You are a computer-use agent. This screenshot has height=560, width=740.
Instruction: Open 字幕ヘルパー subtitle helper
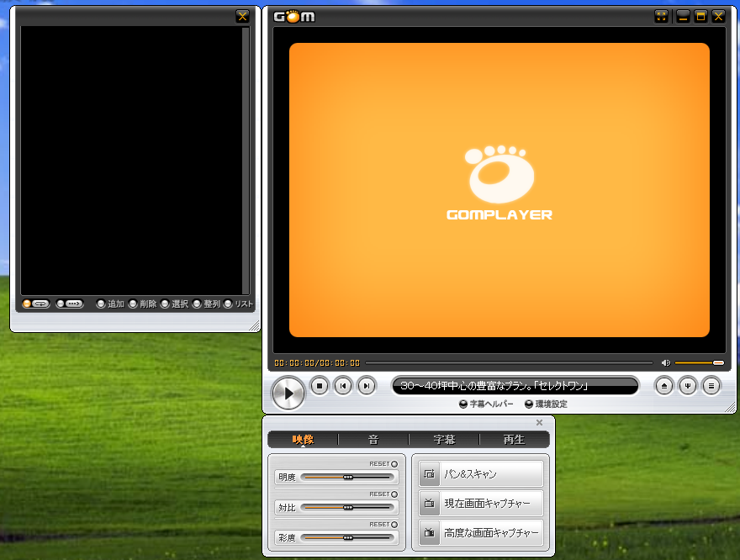point(487,404)
